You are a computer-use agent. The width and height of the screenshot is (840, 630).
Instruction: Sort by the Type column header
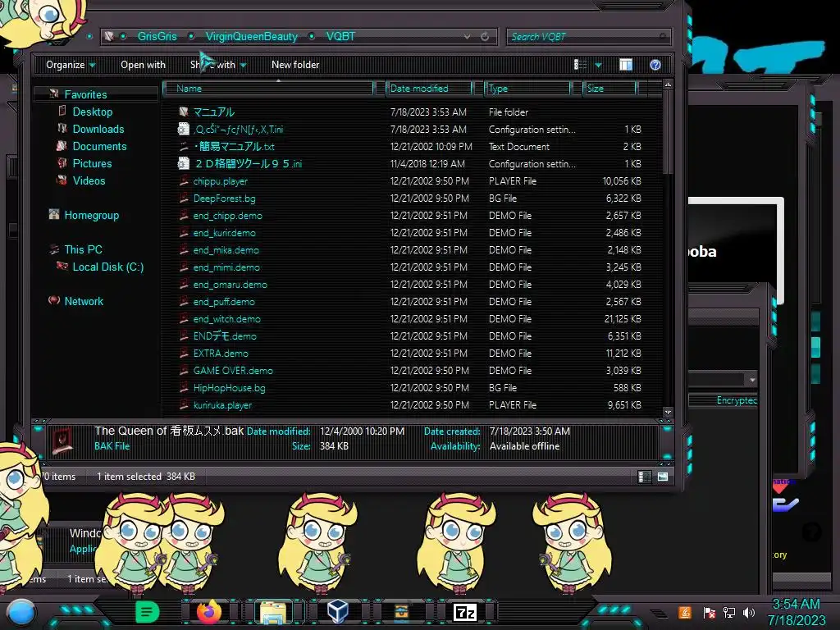coord(527,89)
